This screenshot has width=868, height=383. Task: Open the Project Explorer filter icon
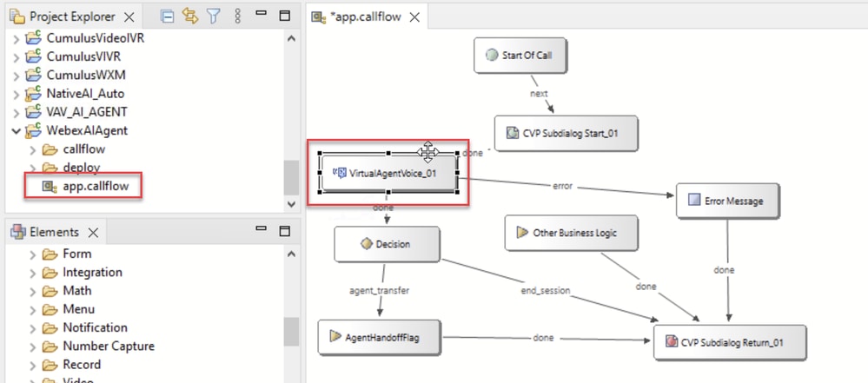214,17
